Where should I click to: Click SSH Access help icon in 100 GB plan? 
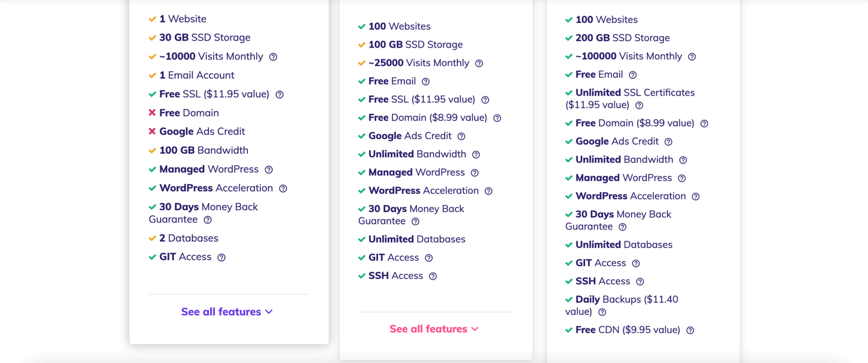(433, 276)
